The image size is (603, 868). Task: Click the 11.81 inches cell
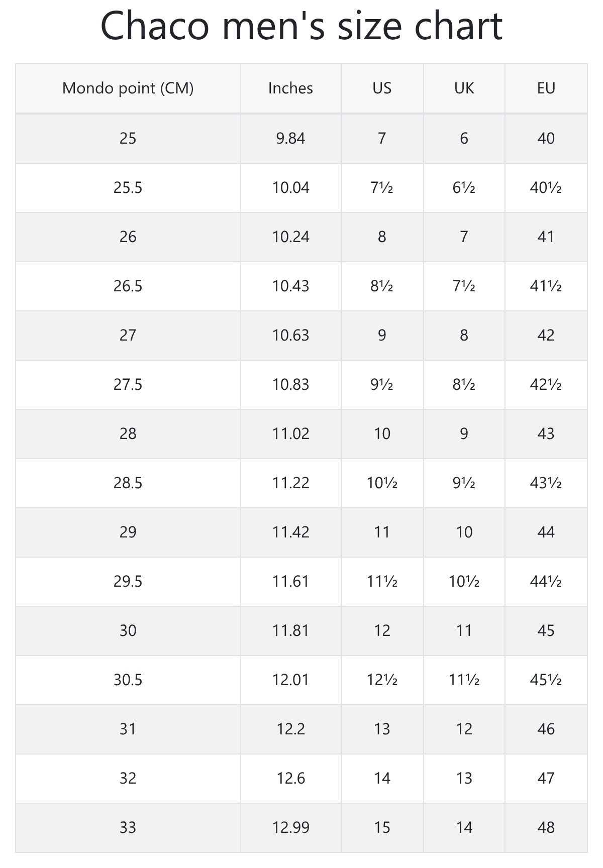(290, 631)
